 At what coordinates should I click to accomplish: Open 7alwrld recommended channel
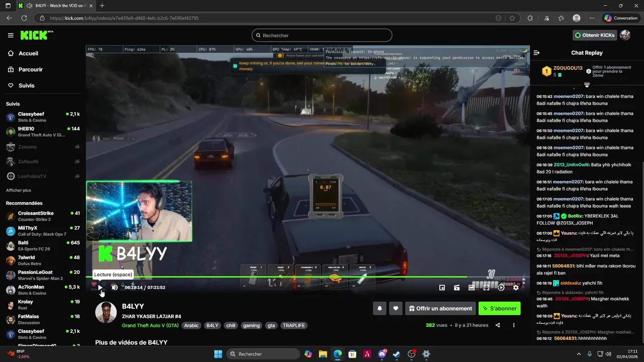[43, 260]
